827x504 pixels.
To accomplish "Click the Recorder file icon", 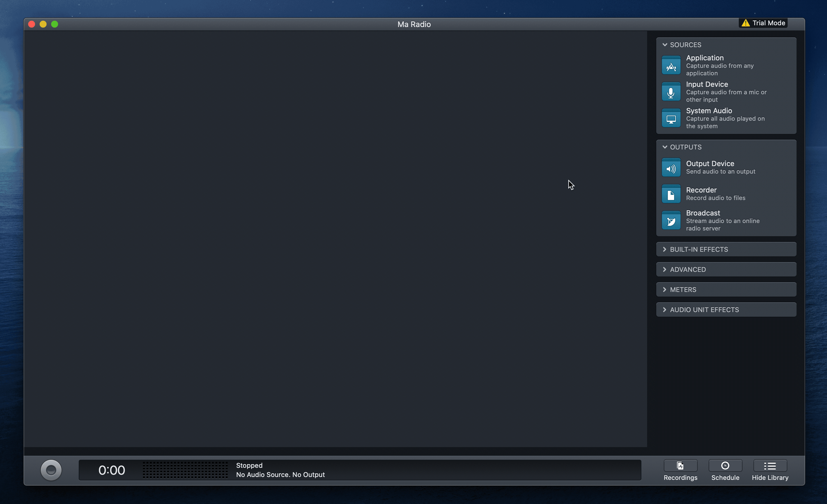I will [x=671, y=194].
